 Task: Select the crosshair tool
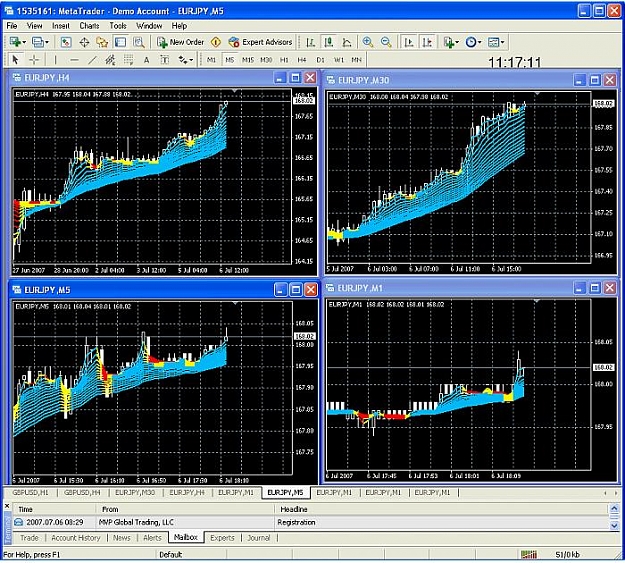click(34, 60)
